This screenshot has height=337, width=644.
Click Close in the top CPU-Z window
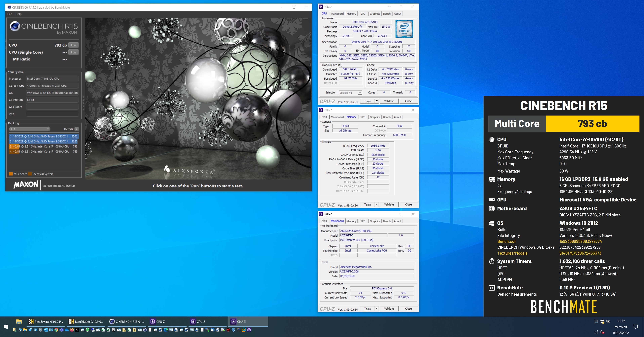click(408, 101)
